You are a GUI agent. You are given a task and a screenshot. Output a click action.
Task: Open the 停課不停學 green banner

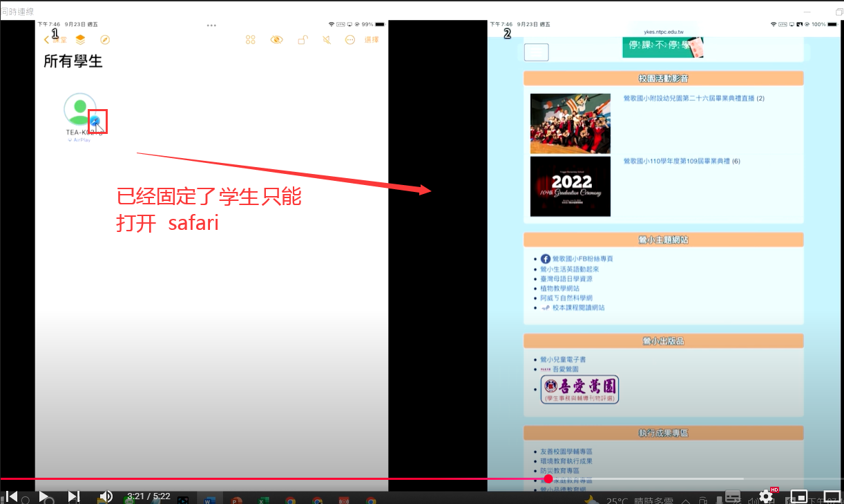click(662, 48)
